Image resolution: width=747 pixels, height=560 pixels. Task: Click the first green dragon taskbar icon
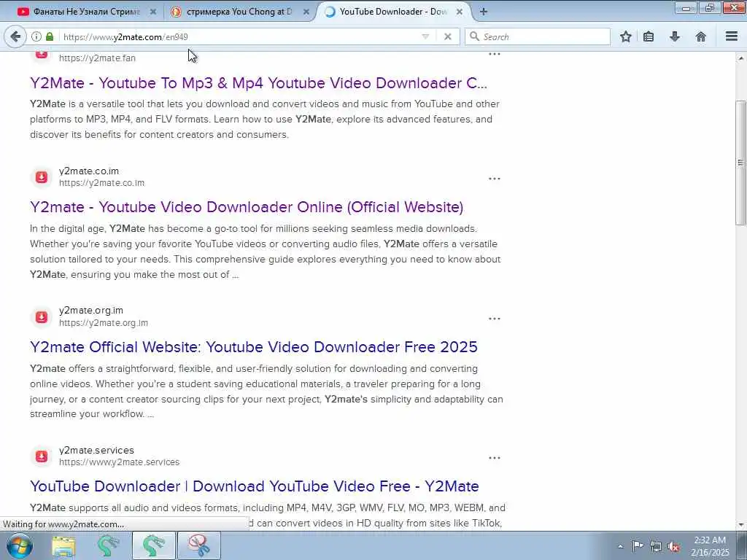pos(109,545)
